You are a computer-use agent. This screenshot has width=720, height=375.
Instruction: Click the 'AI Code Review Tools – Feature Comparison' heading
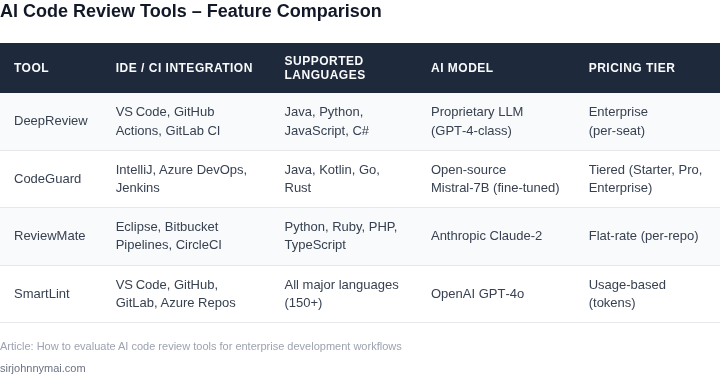(x=191, y=11)
